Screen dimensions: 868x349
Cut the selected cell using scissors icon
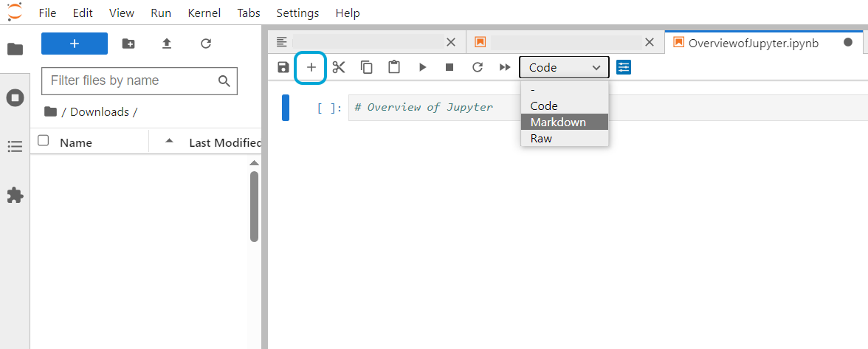tap(339, 67)
